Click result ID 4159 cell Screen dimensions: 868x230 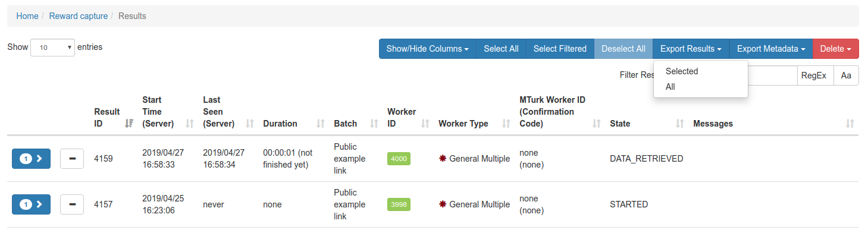[104, 159]
